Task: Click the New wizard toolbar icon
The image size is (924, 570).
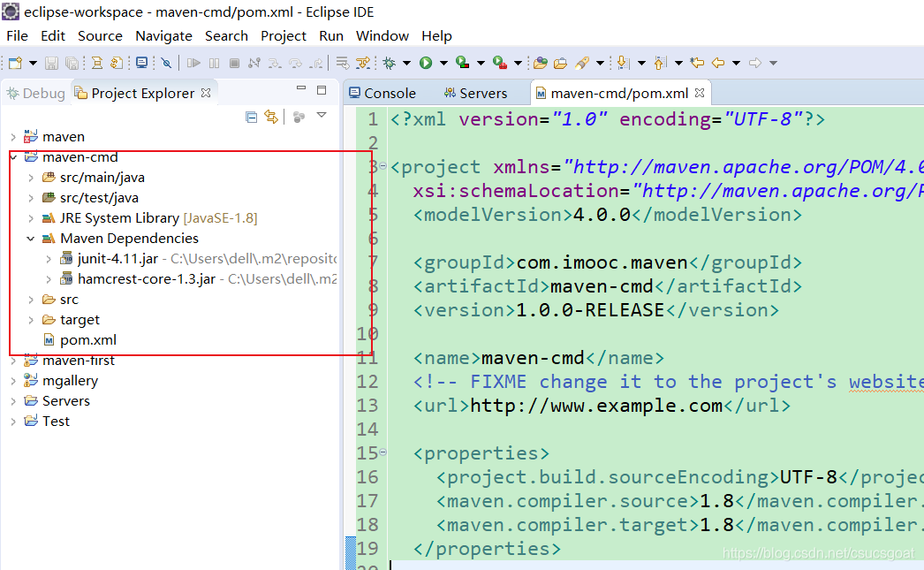Action: click(x=15, y=63)
